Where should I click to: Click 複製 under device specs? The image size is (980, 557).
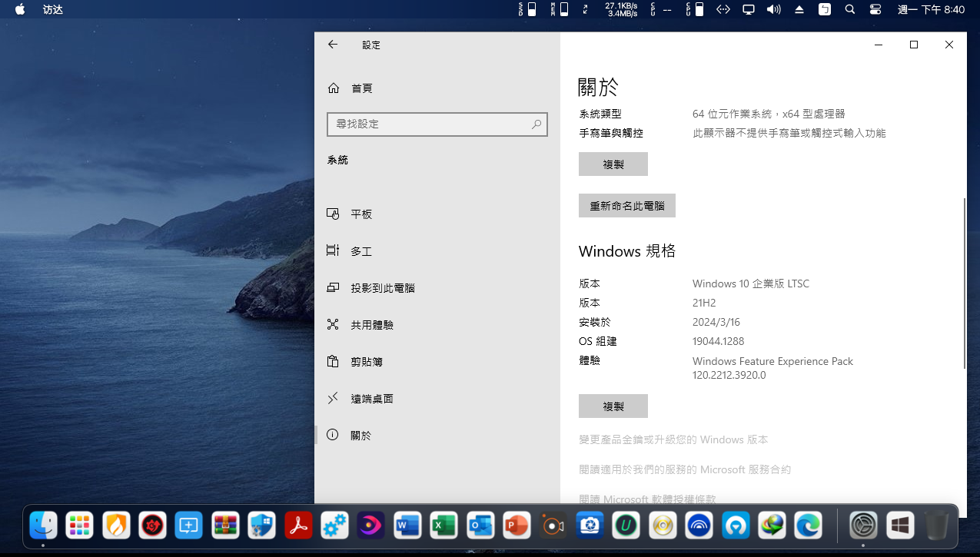click(x=613, y=164)
